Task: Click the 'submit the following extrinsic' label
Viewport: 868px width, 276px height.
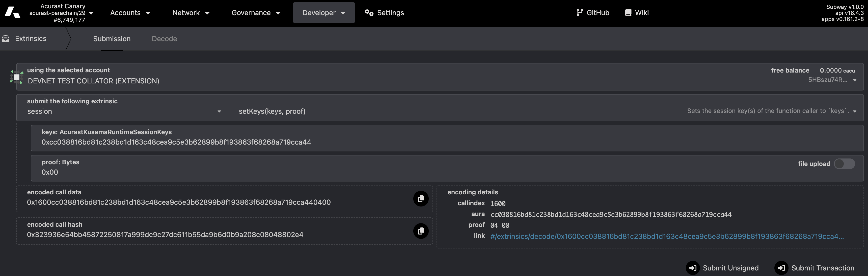Action: pyautogui.click(x=72, y=101)
